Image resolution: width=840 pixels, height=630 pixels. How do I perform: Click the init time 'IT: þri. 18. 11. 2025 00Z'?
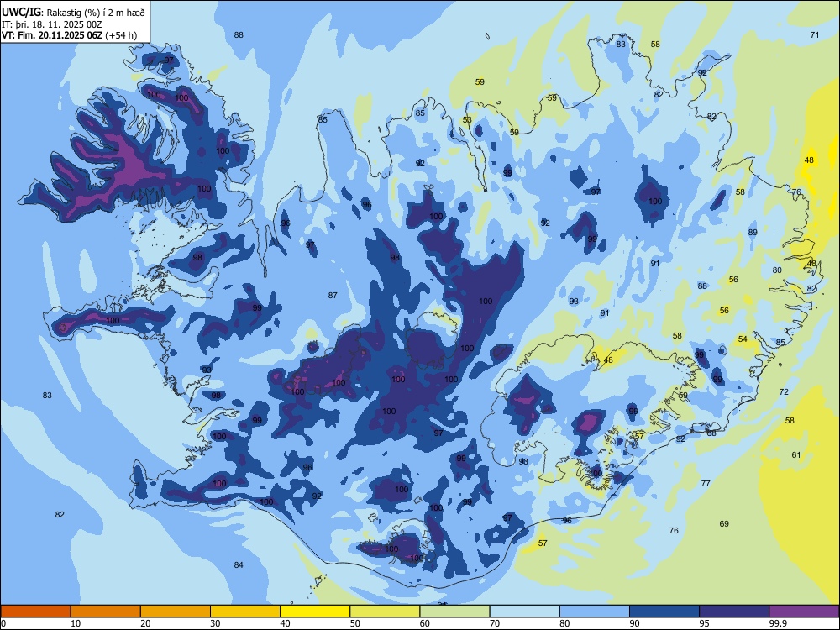(x=52, y=24)
